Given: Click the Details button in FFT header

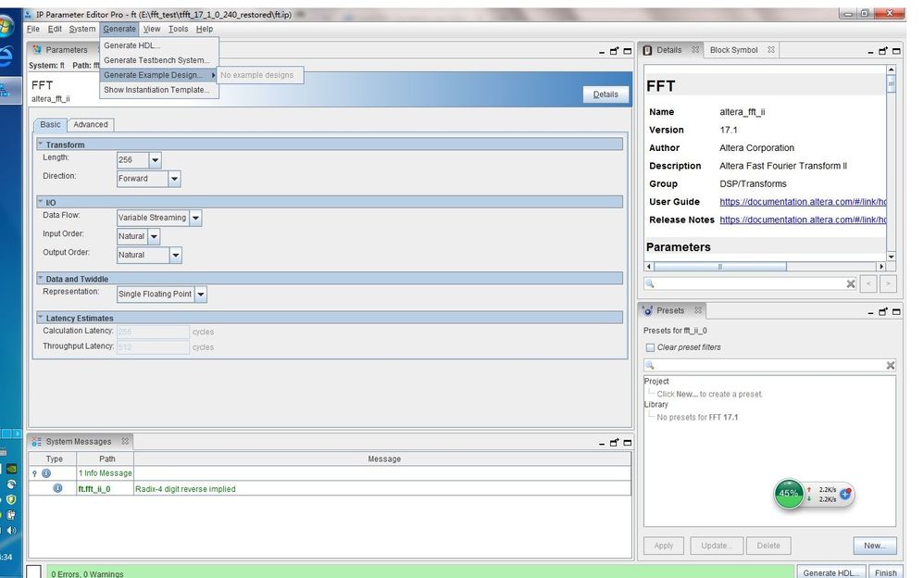Looking at the screenshot, I should coord(606,94).
